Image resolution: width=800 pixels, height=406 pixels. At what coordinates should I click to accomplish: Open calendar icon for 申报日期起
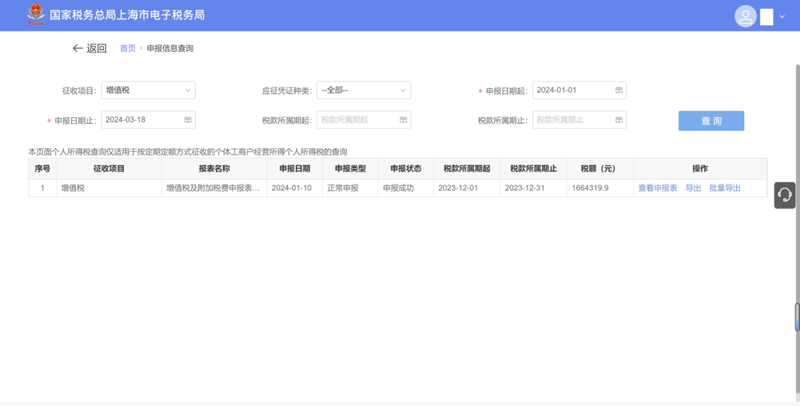(619, 90)
